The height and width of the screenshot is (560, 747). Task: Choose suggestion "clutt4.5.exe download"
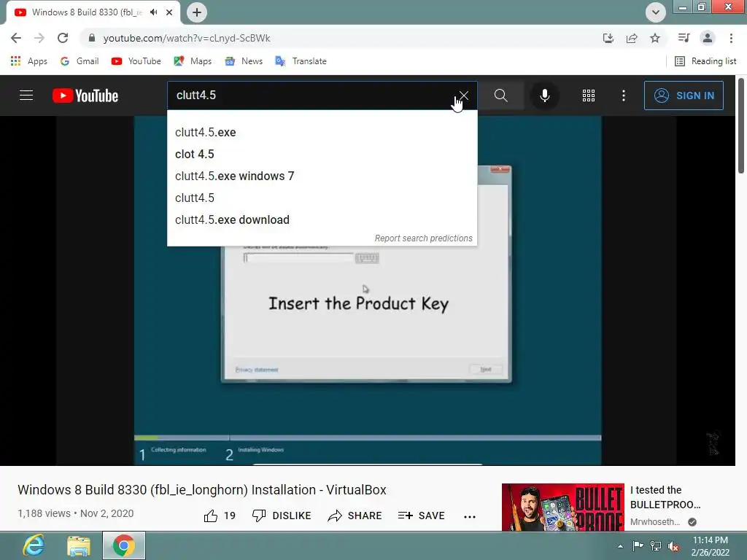322,219
